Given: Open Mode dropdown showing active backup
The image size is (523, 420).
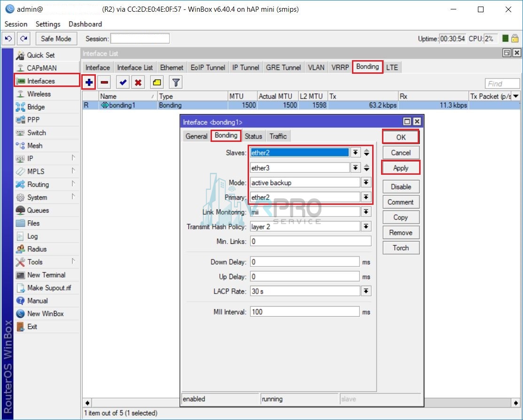Looking at the screenshot, I should coord(366,182).
